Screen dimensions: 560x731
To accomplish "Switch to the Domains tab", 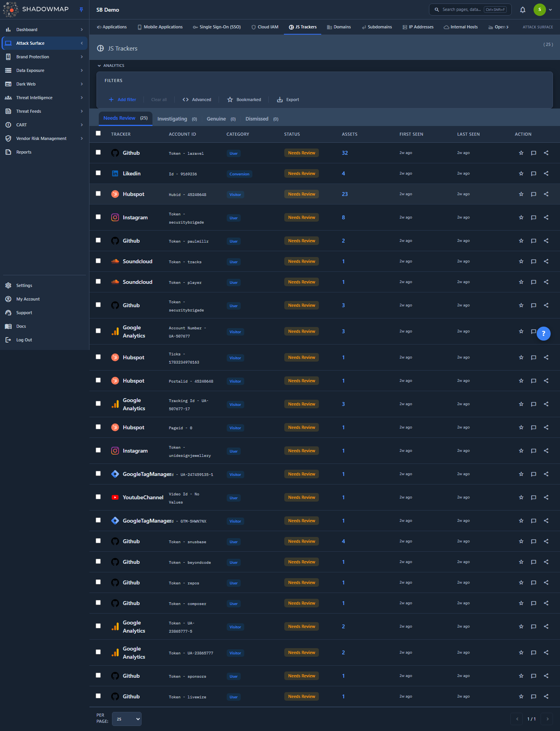I will pyautogui.click(x=339, y=27).
